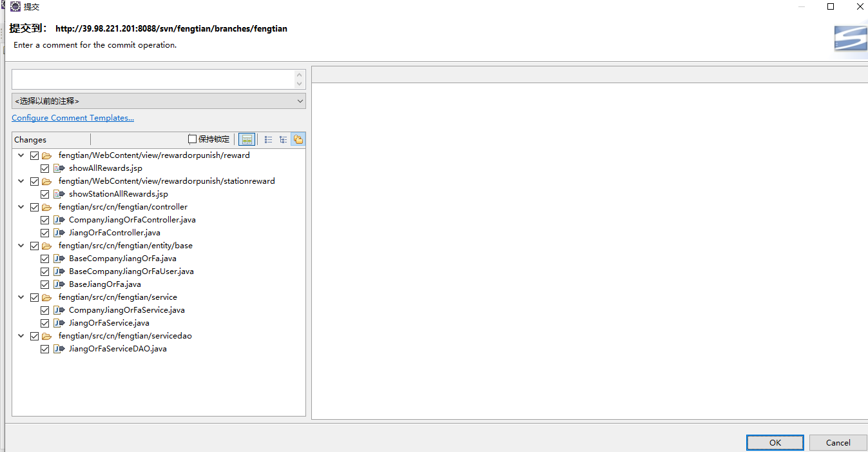Click into the commit comment text box
The height and width of the screenshot is (452, 868).
tap(153, 79)
